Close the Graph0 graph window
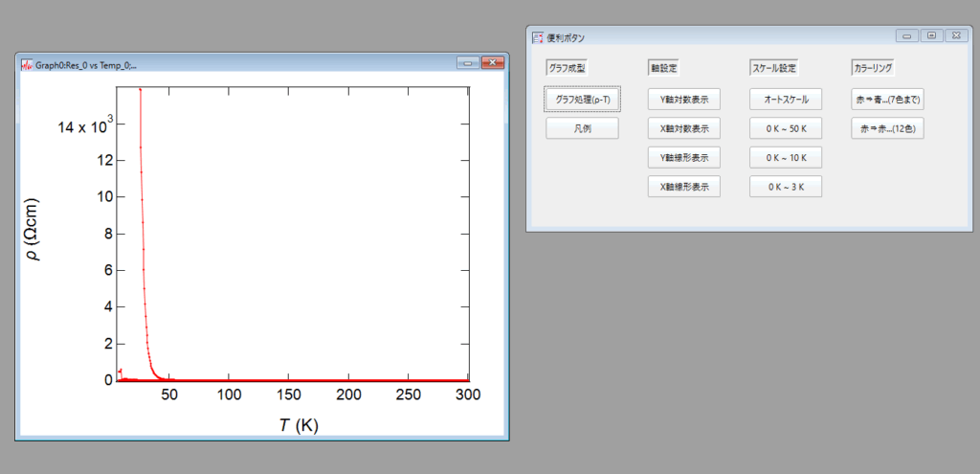This screenshot has width=980, height=474. 492,63
